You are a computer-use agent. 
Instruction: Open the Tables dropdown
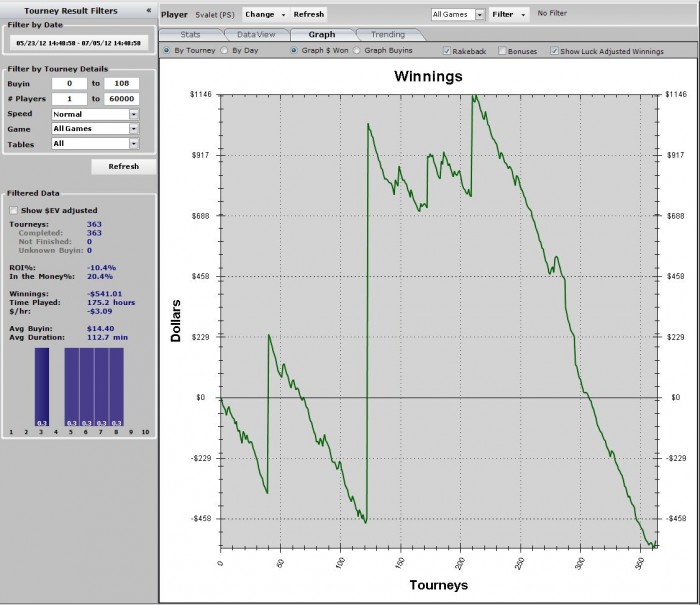133,144
